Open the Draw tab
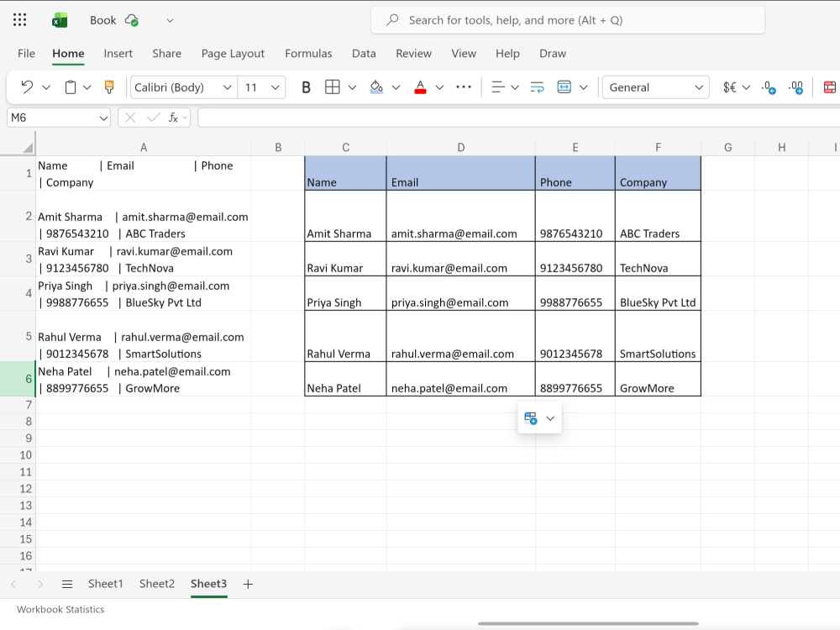This screenshot has width=840, height=630. pos(553,54)
